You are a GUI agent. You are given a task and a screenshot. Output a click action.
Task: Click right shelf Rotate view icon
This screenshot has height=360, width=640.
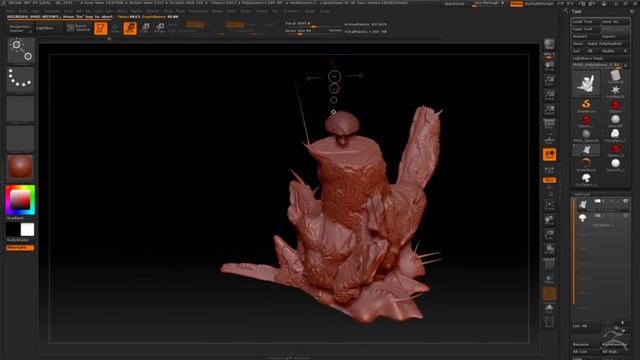tap(549, 249)
